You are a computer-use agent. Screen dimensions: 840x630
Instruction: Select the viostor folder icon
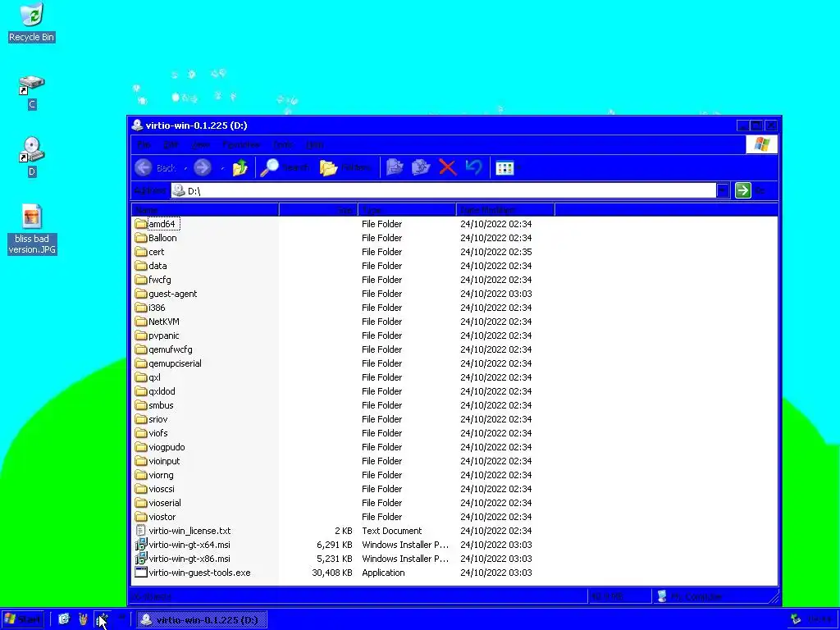coord(141,517)
